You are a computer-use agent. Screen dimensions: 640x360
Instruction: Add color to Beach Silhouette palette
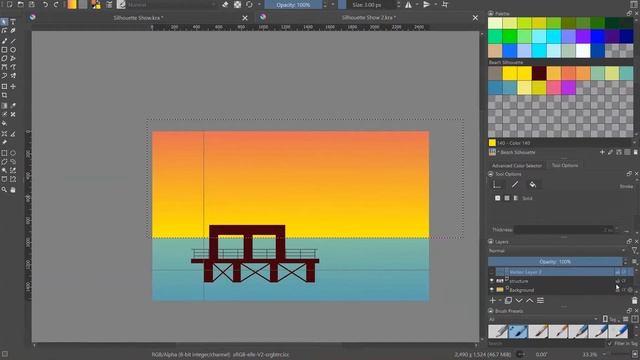coord(602,152)
